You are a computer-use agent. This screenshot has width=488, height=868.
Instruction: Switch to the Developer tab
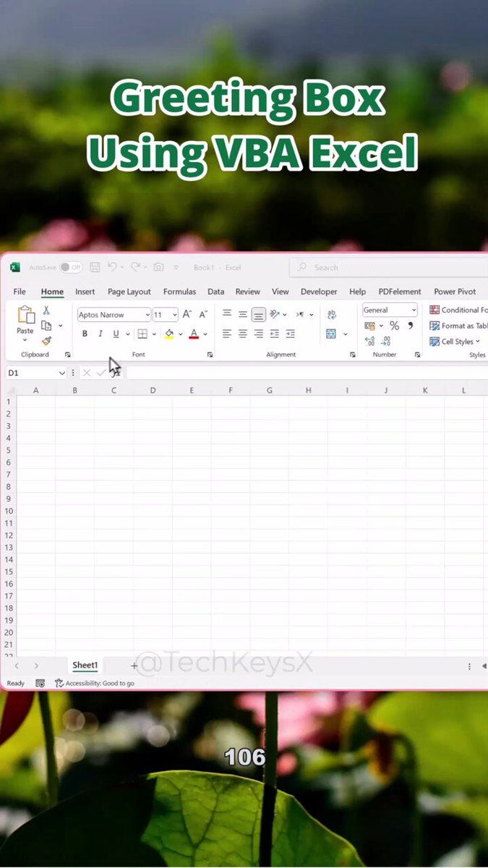pyautogui.click(x=319, y=292)
